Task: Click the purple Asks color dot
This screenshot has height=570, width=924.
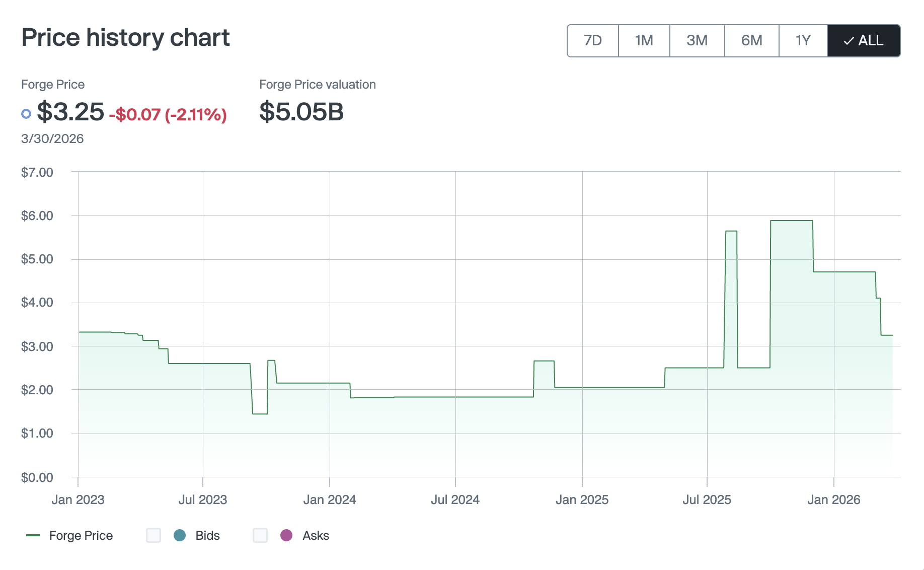Action: point(286,535)
